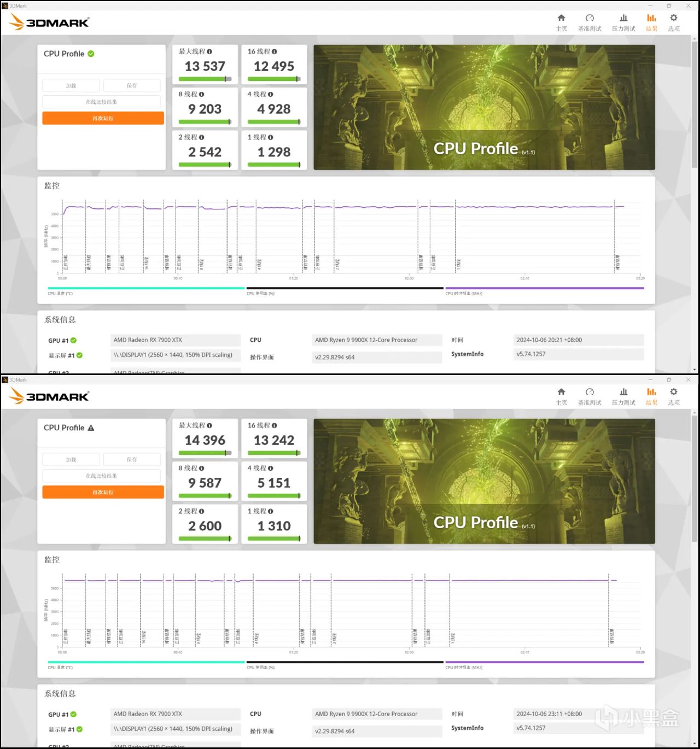
Task: Click the 3DMARK logo in upper window
Action: tap(49, 22)
